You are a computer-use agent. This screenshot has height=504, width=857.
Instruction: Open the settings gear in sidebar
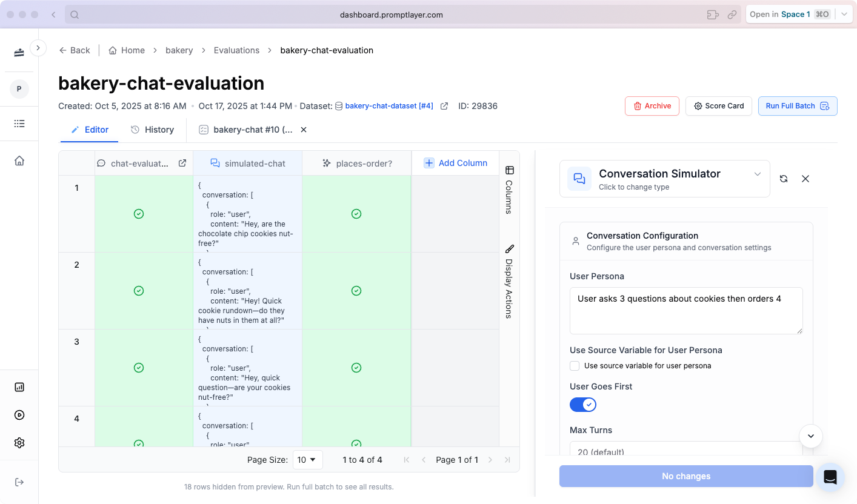coord(19,443)
